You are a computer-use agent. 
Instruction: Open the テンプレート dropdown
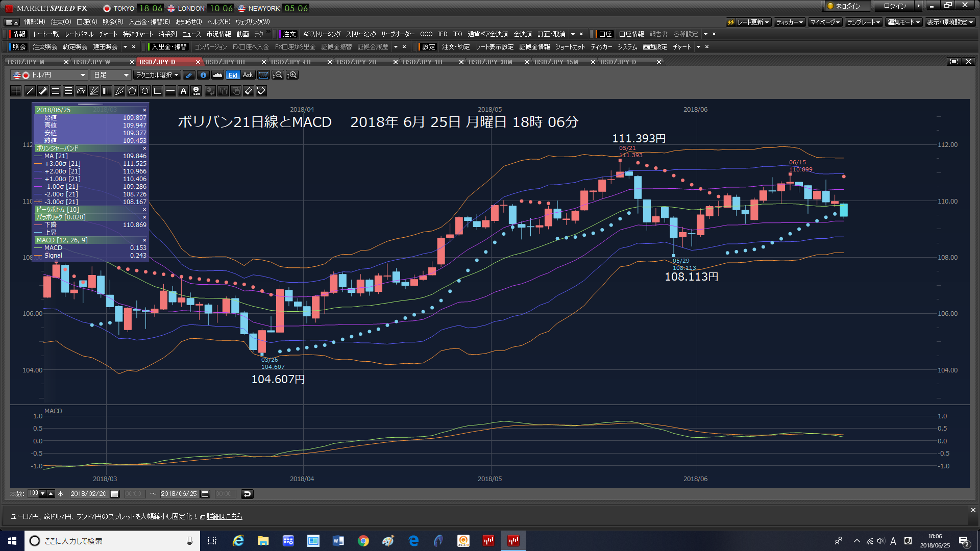pos(864,22)
